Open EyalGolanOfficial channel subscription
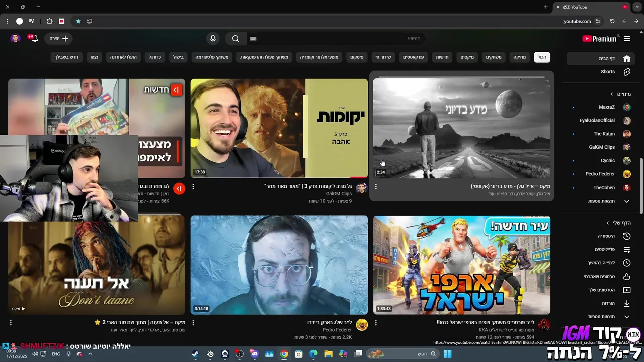The height and width of the screenshot is (362, 644). coord(602,121)
